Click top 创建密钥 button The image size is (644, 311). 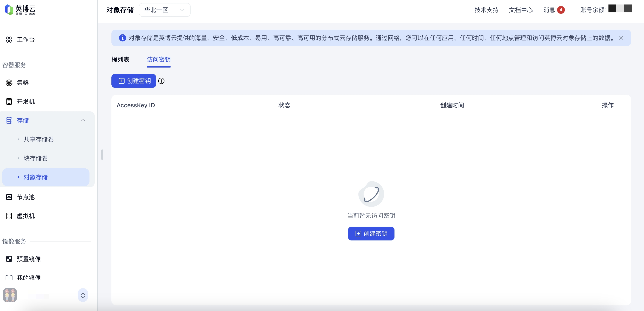pyautogui.click(x=134, y=81)
